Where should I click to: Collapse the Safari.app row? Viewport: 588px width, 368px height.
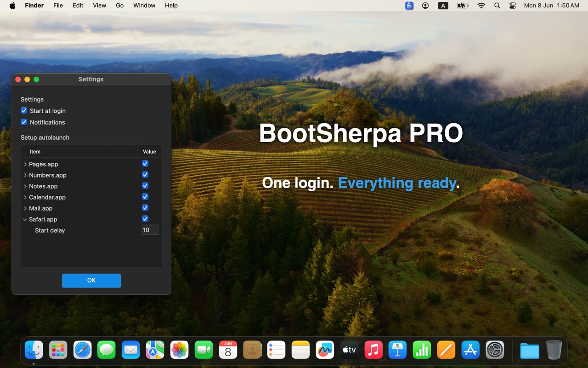point(25,219)
